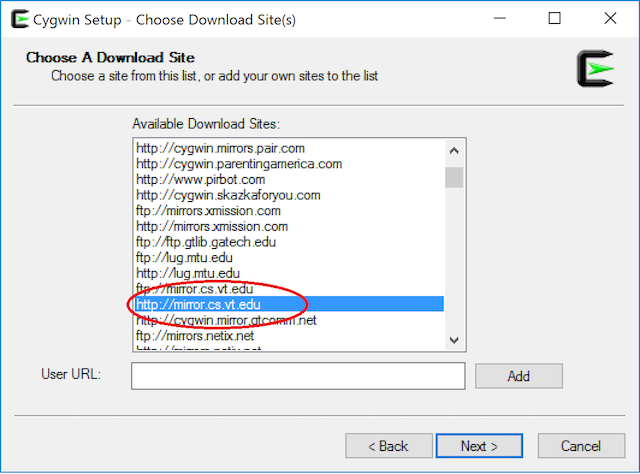This screenshot has height=474, width=640.
Task: Choose ftp://mirrors.xmission.com entry
Action: point(222,211)
